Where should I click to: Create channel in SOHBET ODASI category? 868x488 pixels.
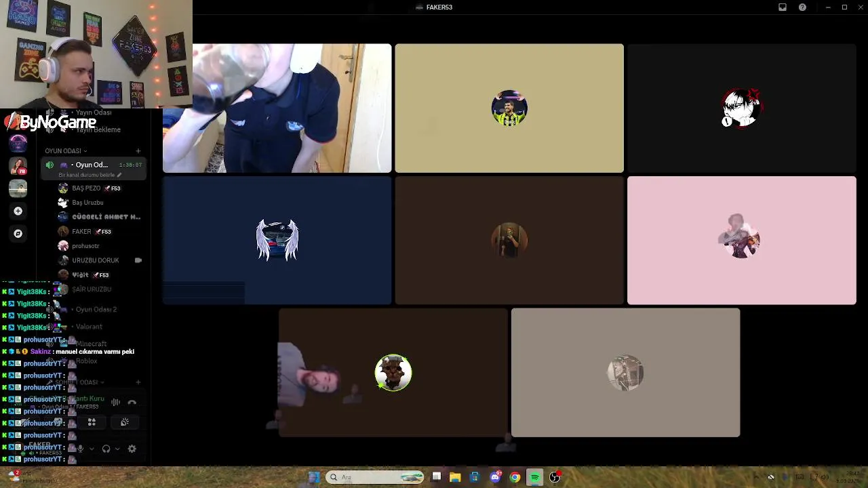click(x=138, y=382)
